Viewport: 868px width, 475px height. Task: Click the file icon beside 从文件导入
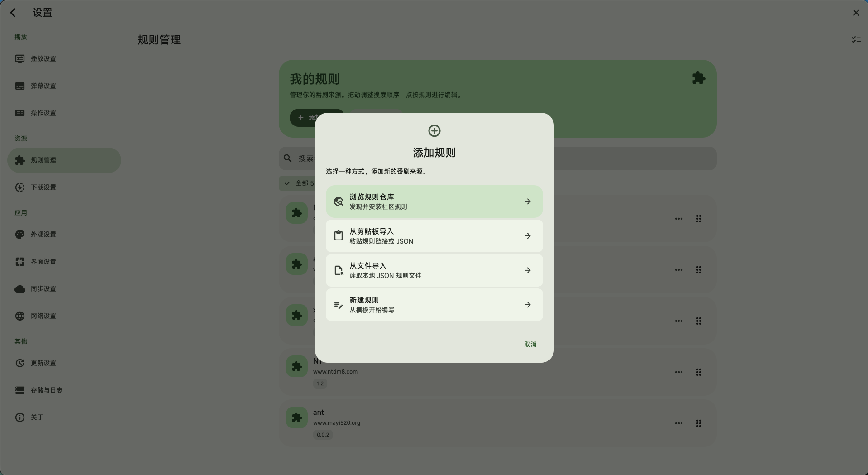[x=339, y=270]
